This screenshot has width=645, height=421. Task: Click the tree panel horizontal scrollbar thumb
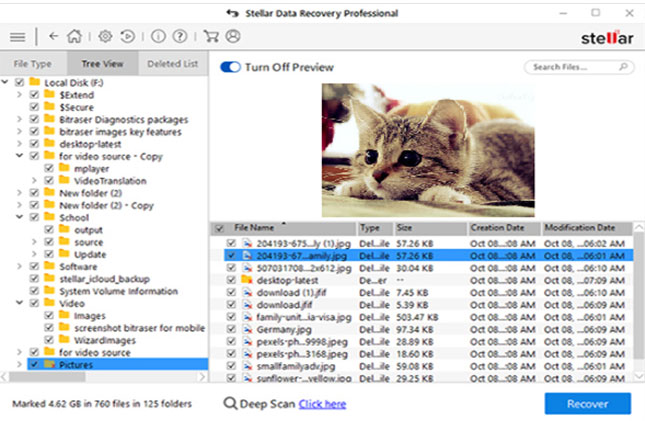pos(47,376)
